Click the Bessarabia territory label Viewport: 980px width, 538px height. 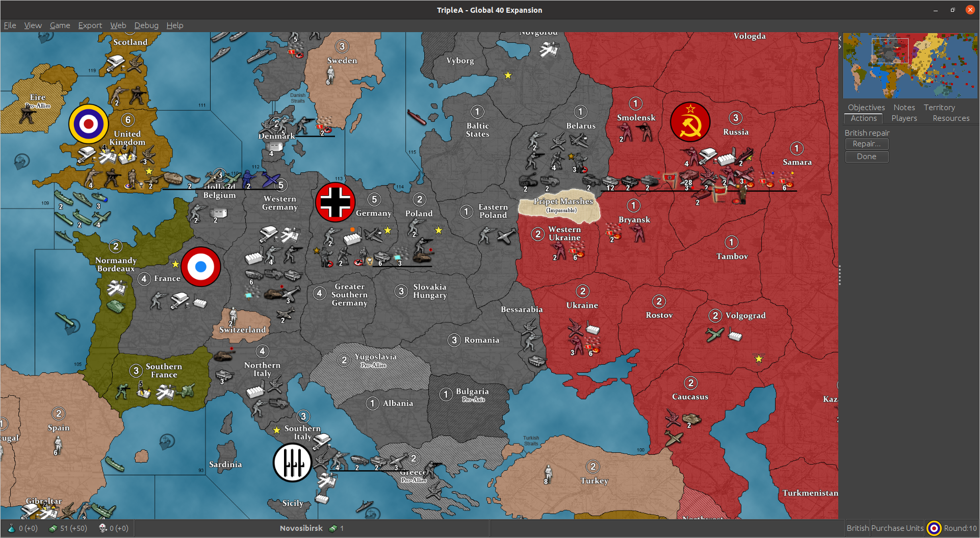click(522, 309)
